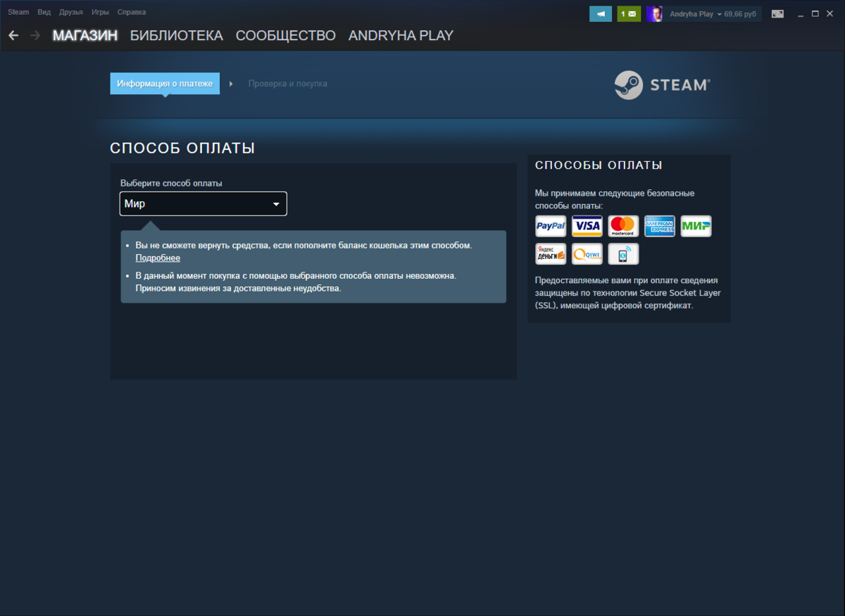Click the VISA card logo
845x616 pixels.
pyautogui.click(x=587, y=226)
